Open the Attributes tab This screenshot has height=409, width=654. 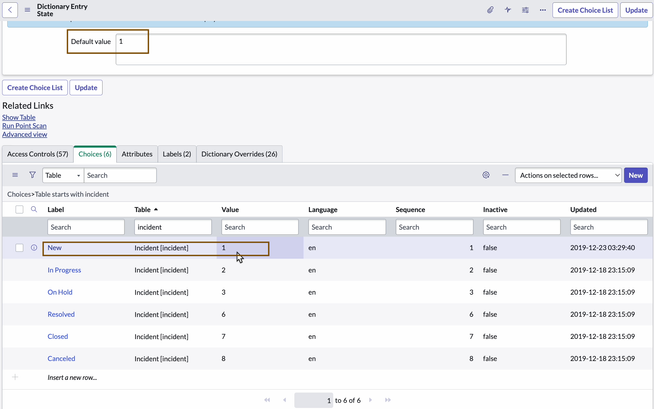pos(137,154)
